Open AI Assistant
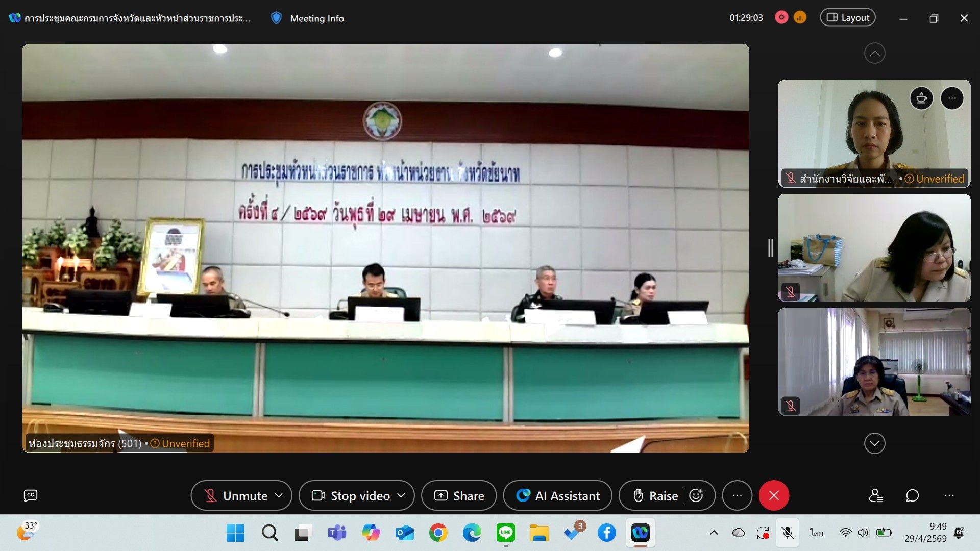This screenshot has height=551, width=980. (557, 495)
